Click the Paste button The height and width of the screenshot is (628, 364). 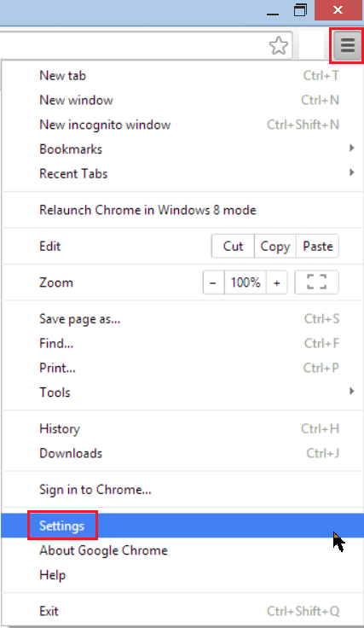(318, 246)
